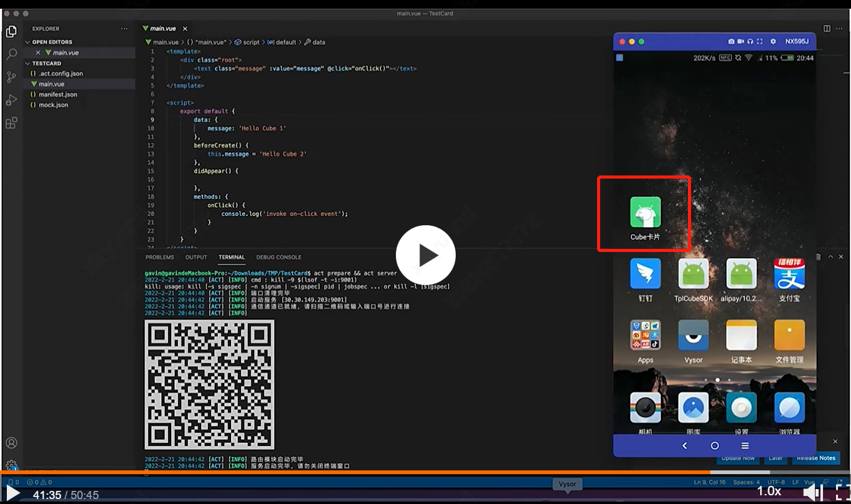Kill terminal using trash icon
Viewport: 851px width, 504px height.
[x=819, y=256]
